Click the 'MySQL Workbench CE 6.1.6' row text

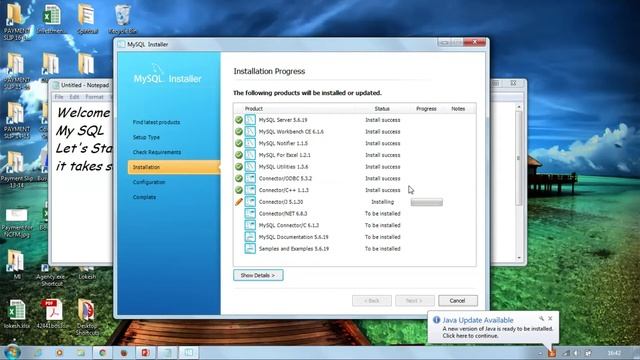click(291, 132)
